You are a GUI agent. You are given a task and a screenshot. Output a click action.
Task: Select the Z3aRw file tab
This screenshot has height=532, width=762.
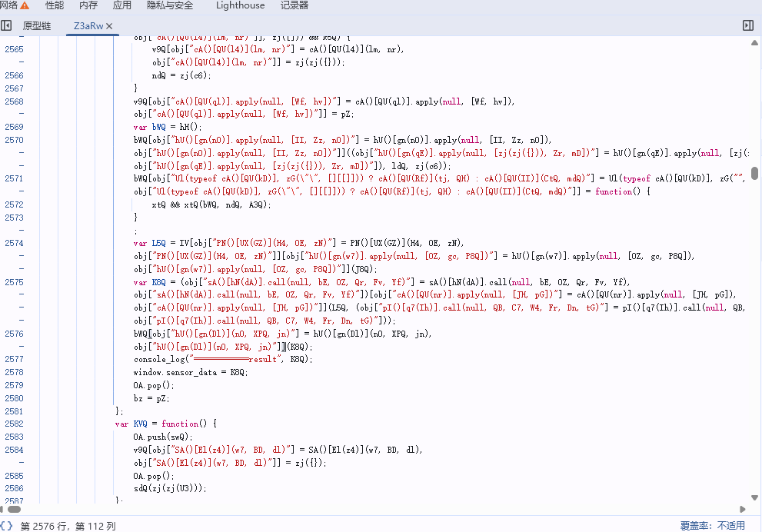(88, 25)
